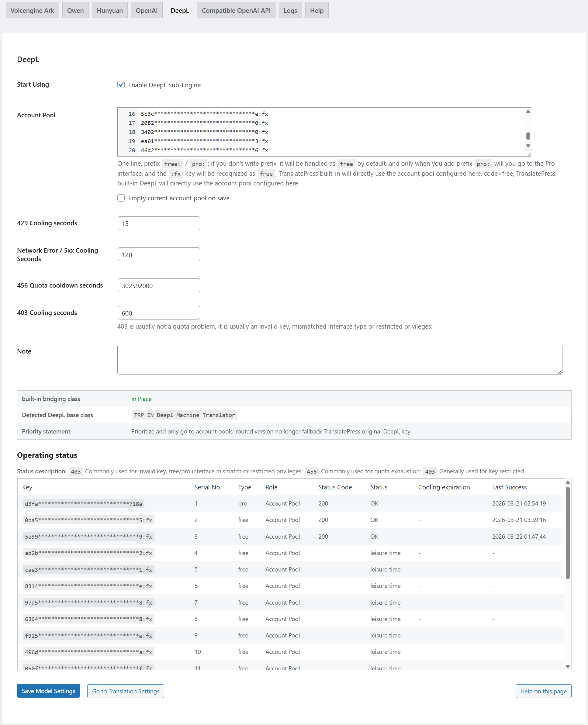Image resolution: width=588 pixels, height=725 pixels.
Task: Switch to the Qwen tab
Action: coord(75,10)
